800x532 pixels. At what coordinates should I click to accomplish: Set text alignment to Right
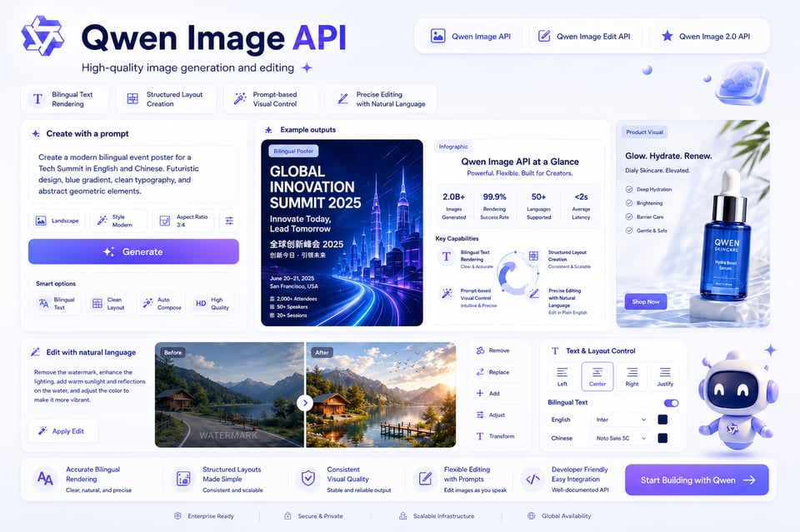click(x=632, y=376)
